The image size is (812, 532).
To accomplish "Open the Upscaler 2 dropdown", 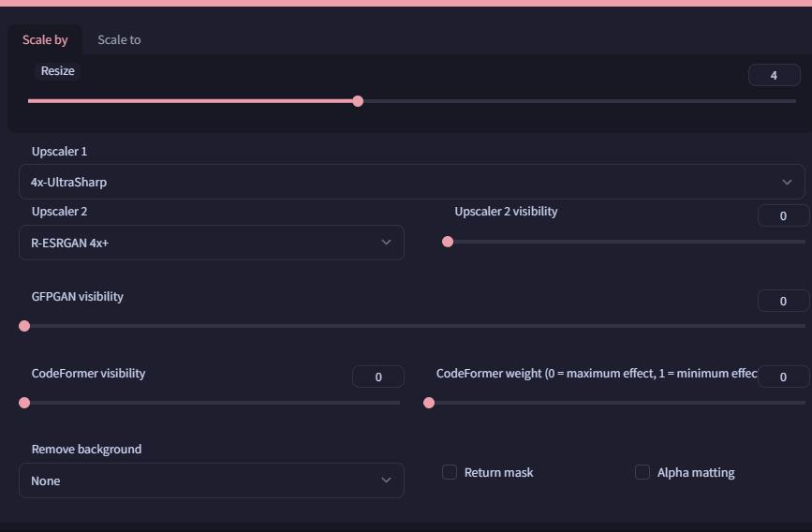I will [x=201, y=243].
